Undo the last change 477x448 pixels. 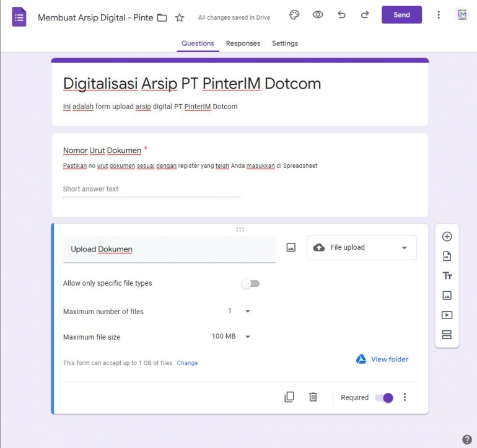point(341,15)
